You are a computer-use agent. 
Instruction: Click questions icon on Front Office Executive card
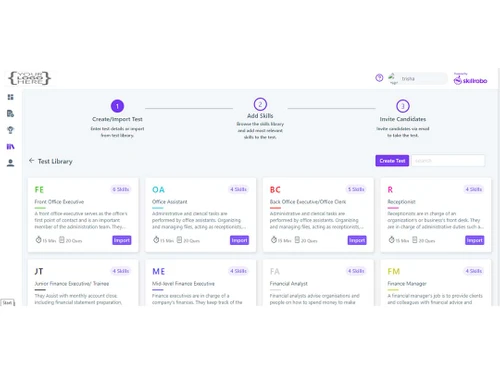(x=62, y=240)
